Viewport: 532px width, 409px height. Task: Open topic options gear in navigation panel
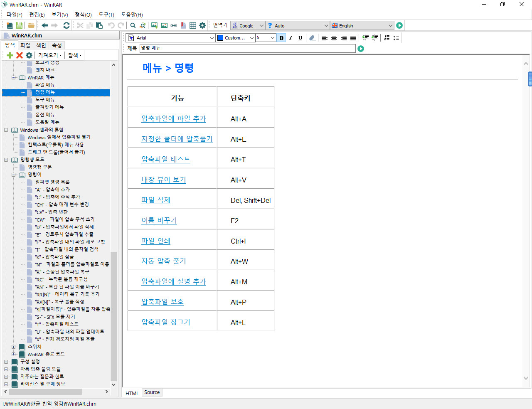(29, 55)
